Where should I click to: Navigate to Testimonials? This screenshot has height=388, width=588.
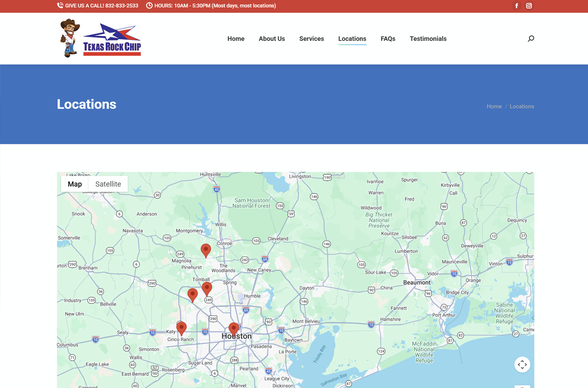point(428,39)
